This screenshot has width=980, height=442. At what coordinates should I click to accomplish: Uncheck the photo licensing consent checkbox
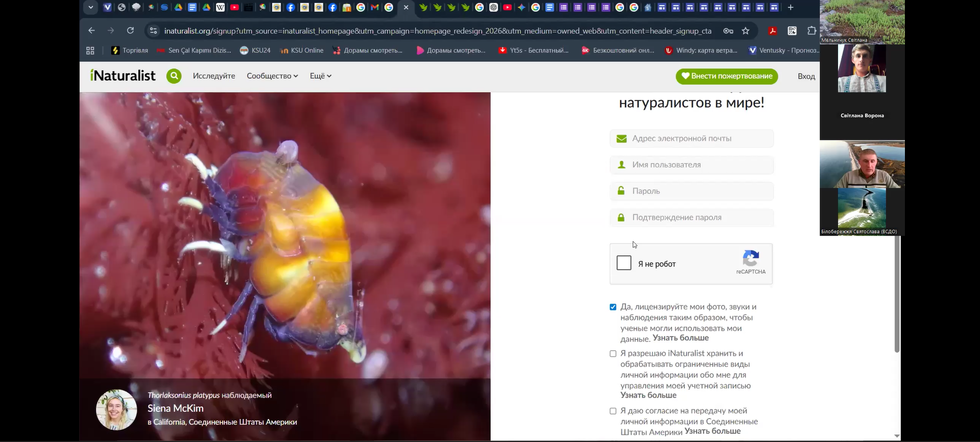613,307
